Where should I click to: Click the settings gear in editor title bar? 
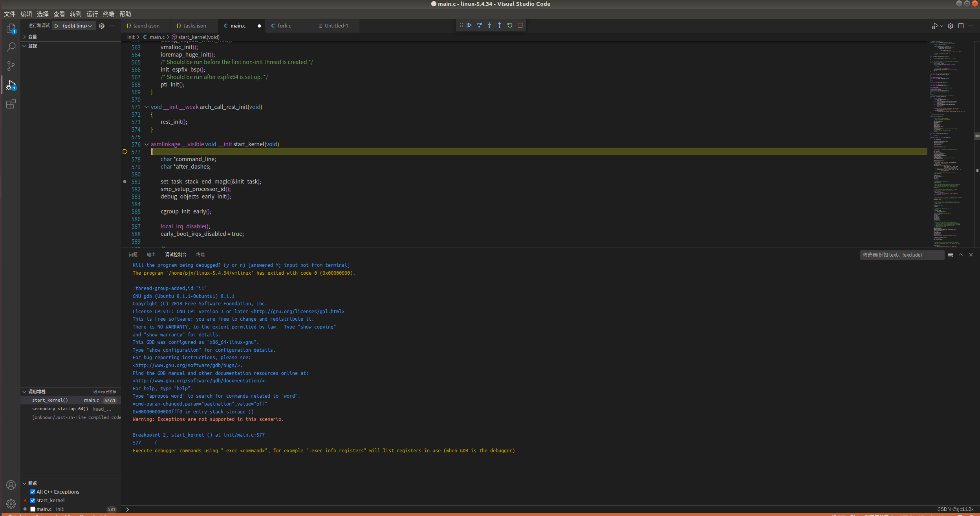point(951,26)
